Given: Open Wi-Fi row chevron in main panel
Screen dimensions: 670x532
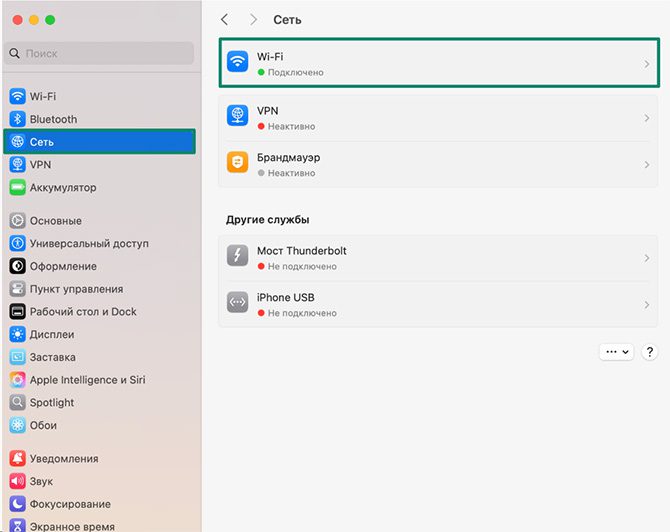Looking at the screenshot, I should point(647,64).
